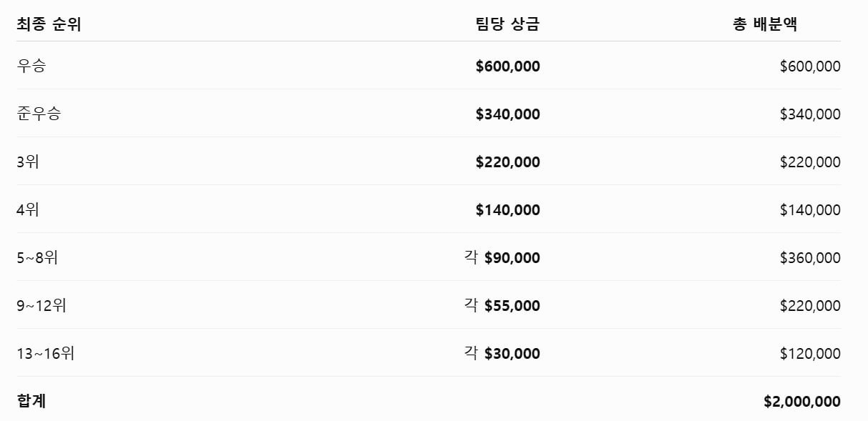Viewport: 868px width, 421px height.
Task: Click the 3위 rank cell
Action: tap(28, 162)
